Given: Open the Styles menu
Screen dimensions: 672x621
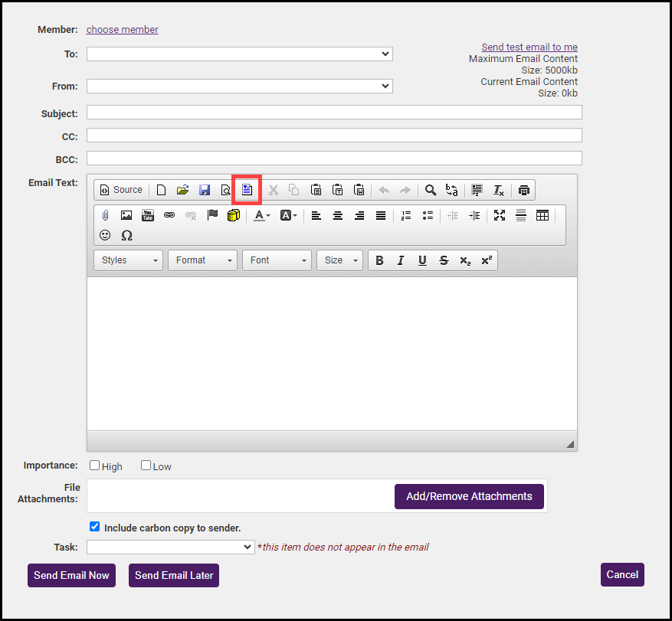Looking at the screenshot, I should (x=128, y=260).
